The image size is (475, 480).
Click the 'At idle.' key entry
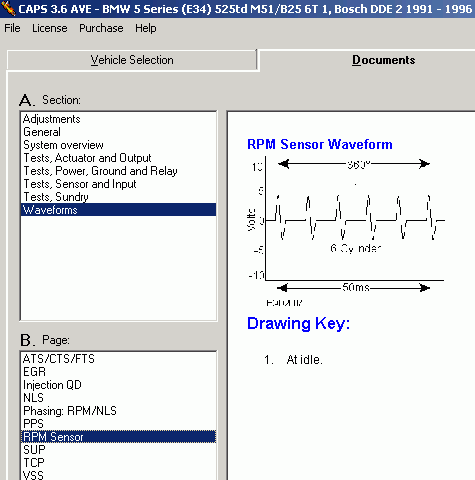coord(304,360)
